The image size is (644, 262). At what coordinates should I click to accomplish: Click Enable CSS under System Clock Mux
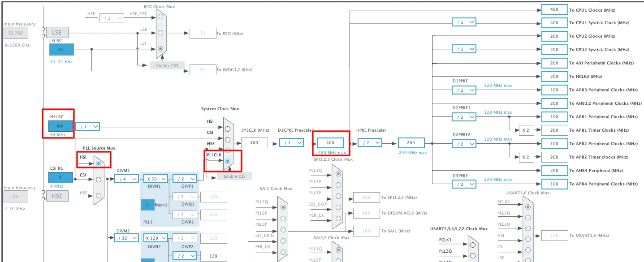(x=234, y=176)
